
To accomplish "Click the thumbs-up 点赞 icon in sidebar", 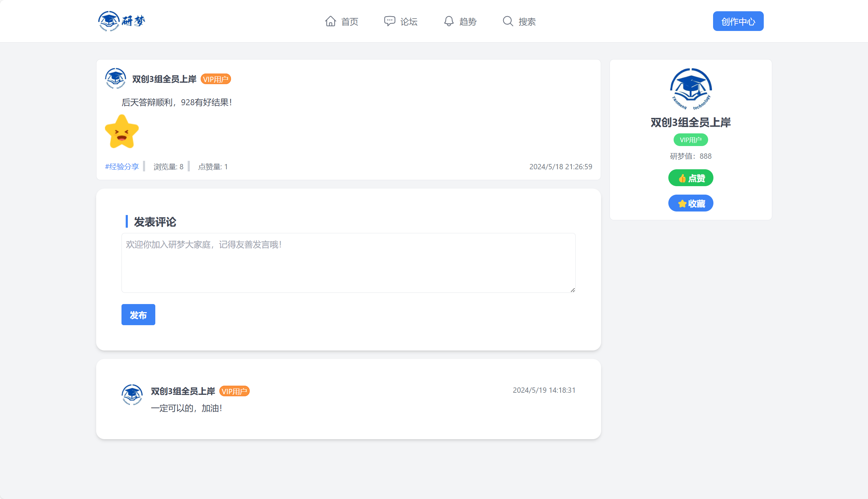I will (x=682, y=178).
